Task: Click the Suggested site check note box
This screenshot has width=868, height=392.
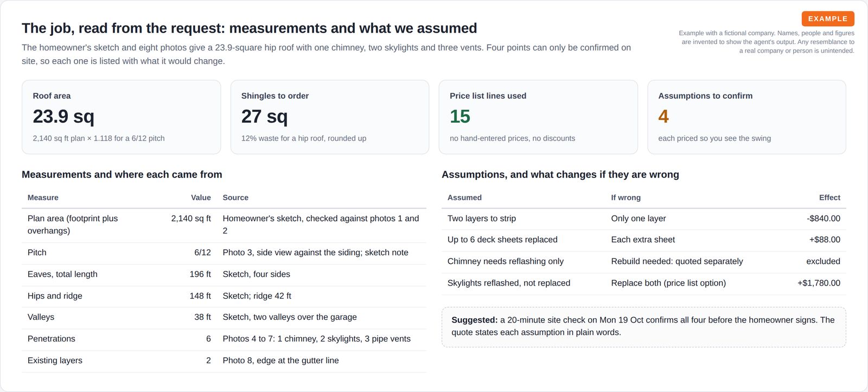Action: point(644,327)
